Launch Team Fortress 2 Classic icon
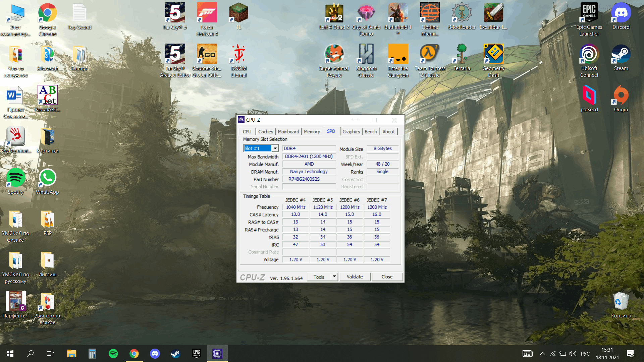The height and width of the screenshot is (362, 644). pyautogui.click(x=430, y=61)
